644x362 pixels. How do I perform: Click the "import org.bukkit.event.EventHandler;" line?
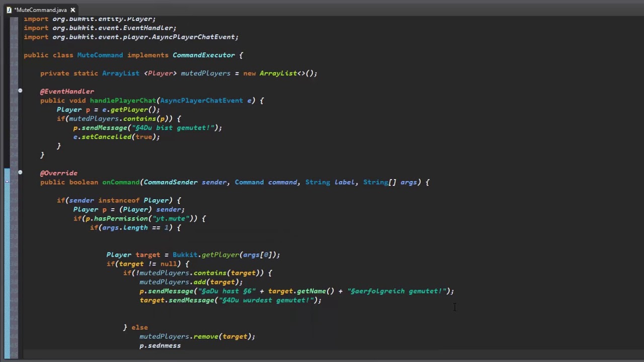pyautogui.click(x=100, y=28)
